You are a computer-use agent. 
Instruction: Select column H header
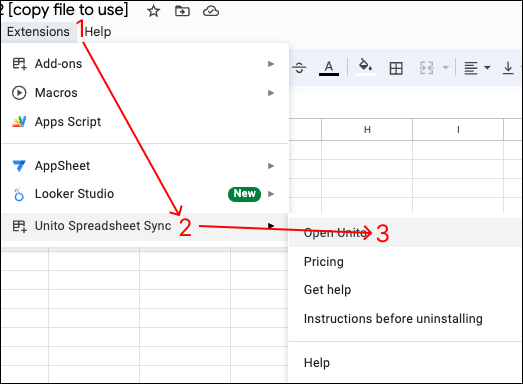point(367,130)
